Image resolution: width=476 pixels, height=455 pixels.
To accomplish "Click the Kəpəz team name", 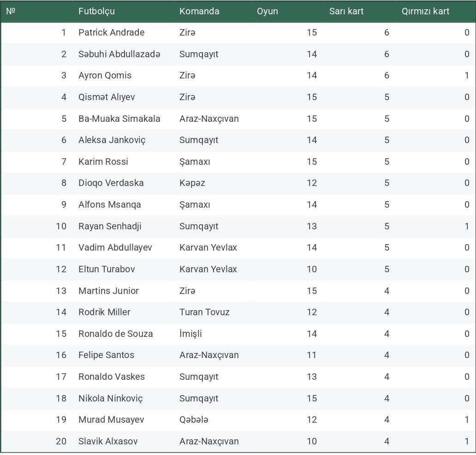I will [192, 183].
